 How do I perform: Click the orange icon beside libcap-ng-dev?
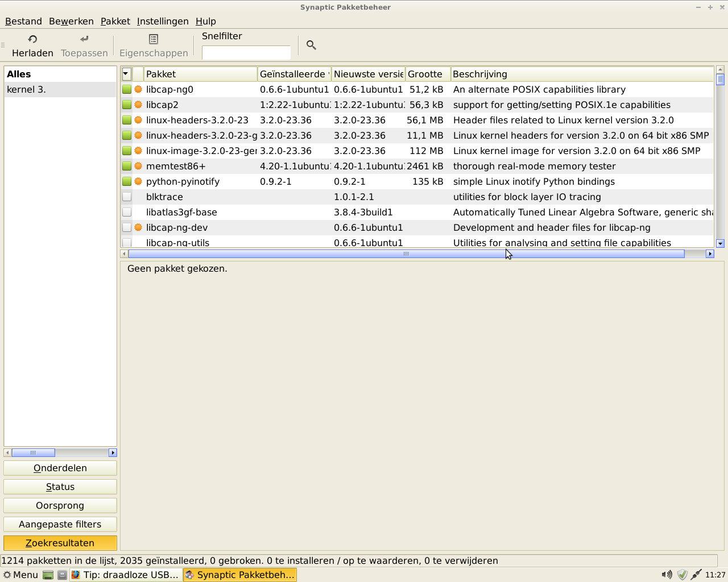(x=138, y=227)
